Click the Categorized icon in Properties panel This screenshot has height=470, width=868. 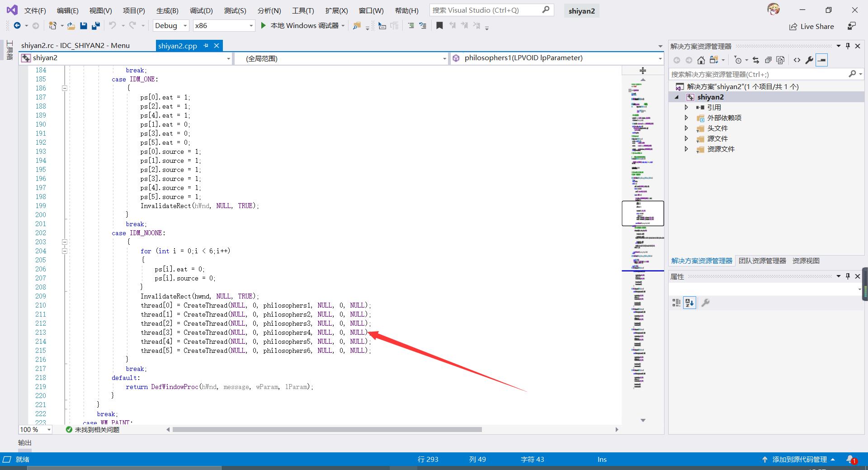676,303
